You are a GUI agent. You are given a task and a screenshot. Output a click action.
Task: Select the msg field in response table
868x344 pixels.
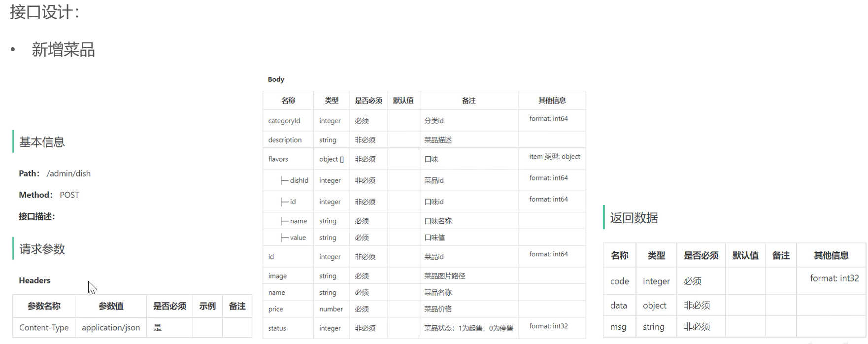pyautogui.click(x=618, y=327)
